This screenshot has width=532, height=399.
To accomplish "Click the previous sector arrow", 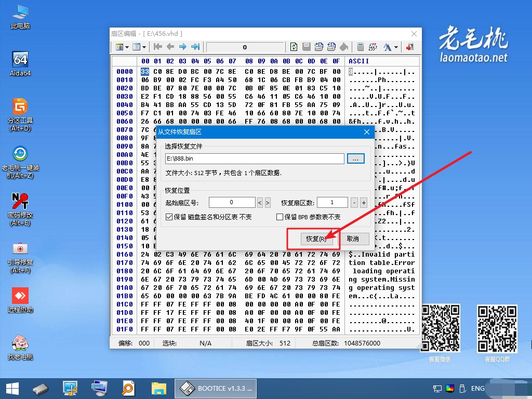I will pos(170,47).
